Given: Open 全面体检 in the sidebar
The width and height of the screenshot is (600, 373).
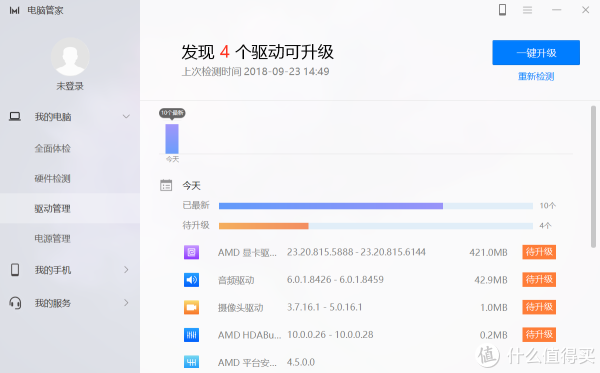Looking at the screenshot, I should point(52,148).
